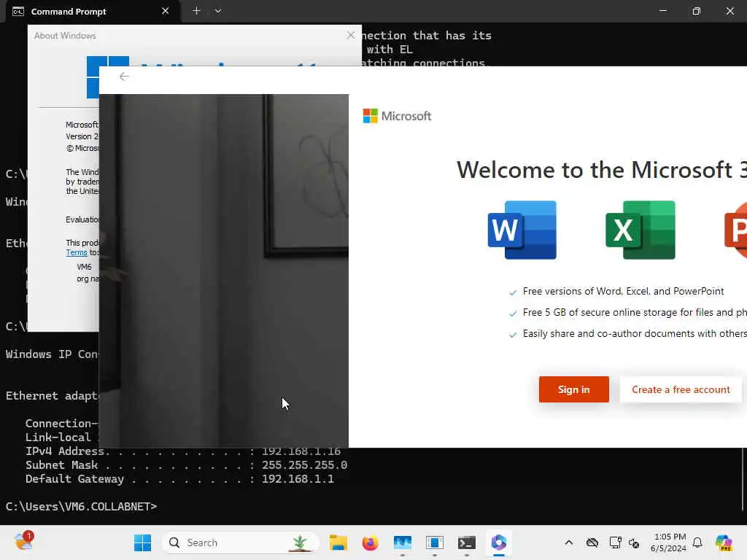Open the Windows Start menu
This screenshot has height=560, width=747.
point(142,542)
